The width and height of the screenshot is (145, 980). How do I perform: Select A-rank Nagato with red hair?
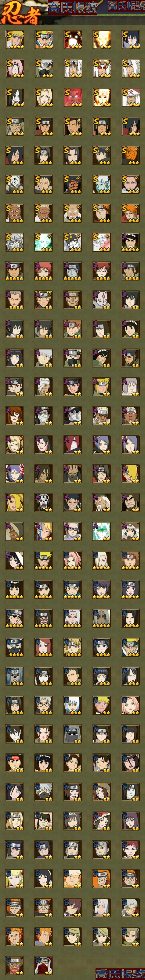72,444
